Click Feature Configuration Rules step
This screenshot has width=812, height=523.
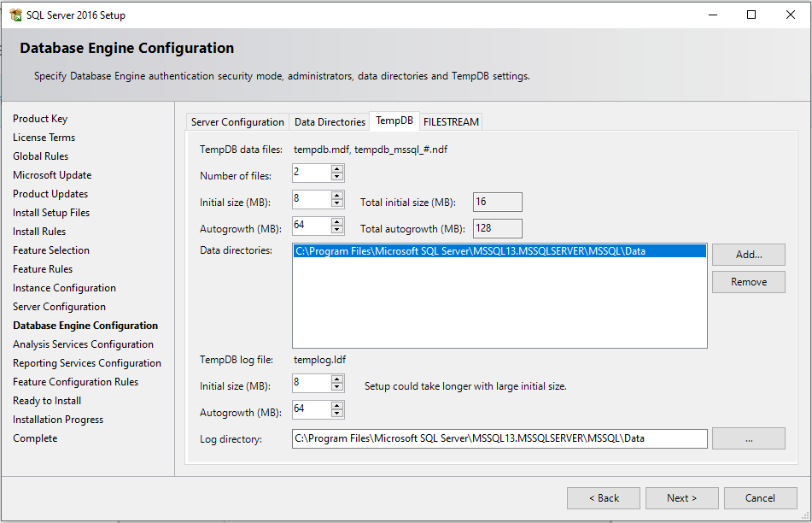point(76,382)
